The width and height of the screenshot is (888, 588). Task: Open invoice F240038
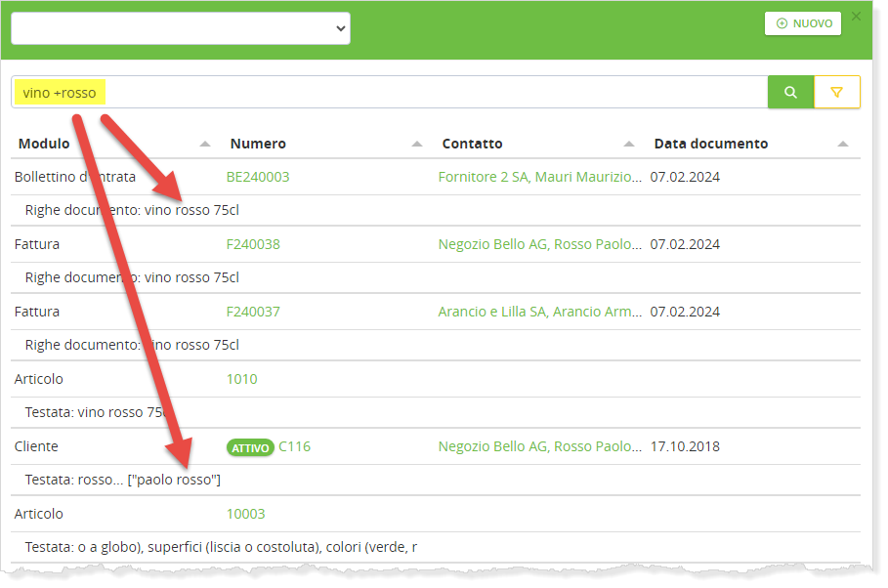tap(253, 244)
